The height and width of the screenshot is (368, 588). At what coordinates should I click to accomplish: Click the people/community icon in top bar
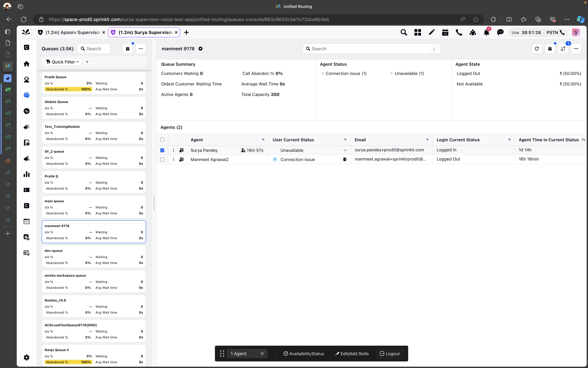[x=473, y=32]
